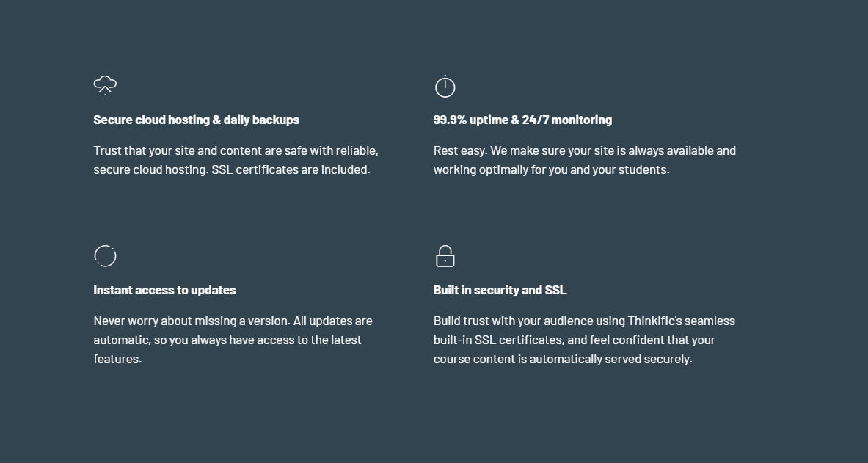
Task: Click 'course content is automatically served securely' line
Action: [563, 359]
